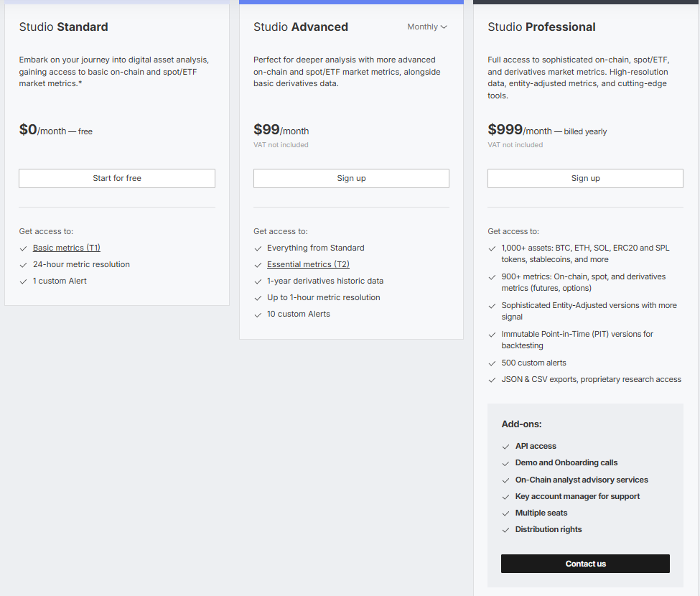
Task: Click checkmark icon next to 1 custom Alert
Action: click(24, 281)
